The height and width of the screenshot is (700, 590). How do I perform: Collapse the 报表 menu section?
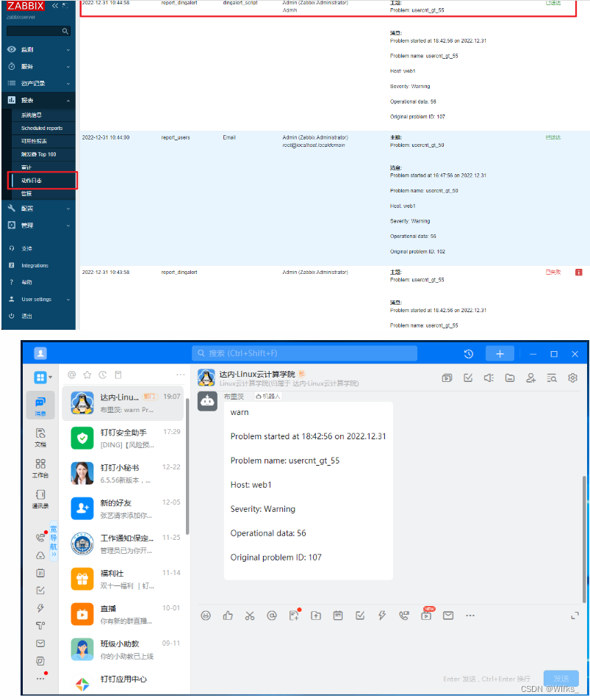38,101
